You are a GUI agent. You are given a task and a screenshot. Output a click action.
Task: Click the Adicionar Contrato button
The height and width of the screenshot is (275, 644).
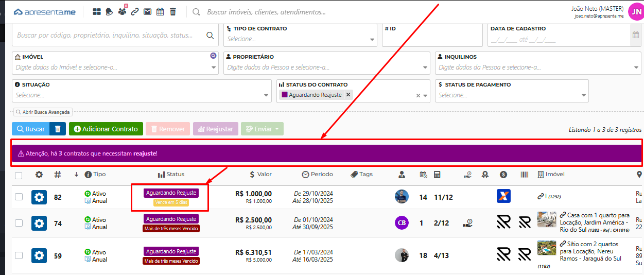coord(106,129)
